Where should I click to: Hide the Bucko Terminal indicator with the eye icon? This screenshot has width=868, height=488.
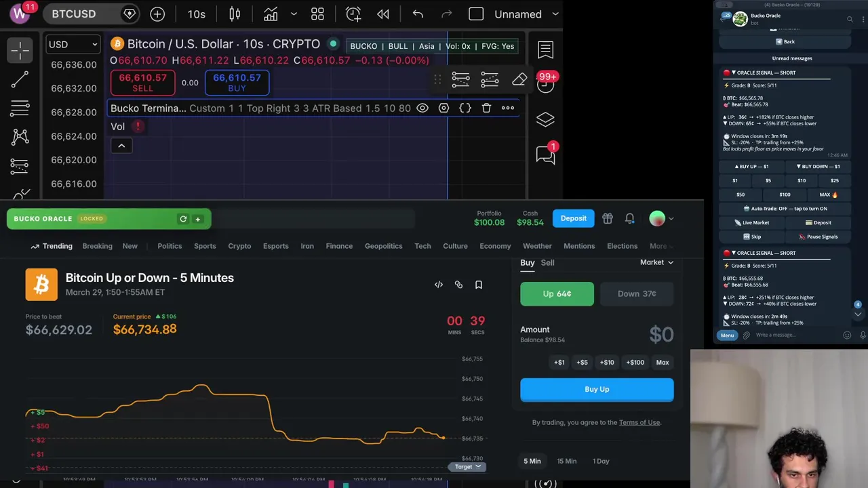coord(422,108)
